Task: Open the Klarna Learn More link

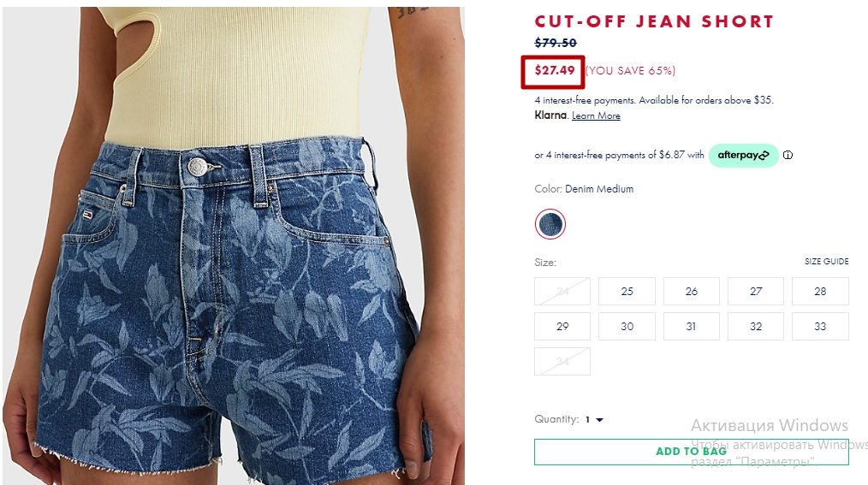Action: pos(596,115)
